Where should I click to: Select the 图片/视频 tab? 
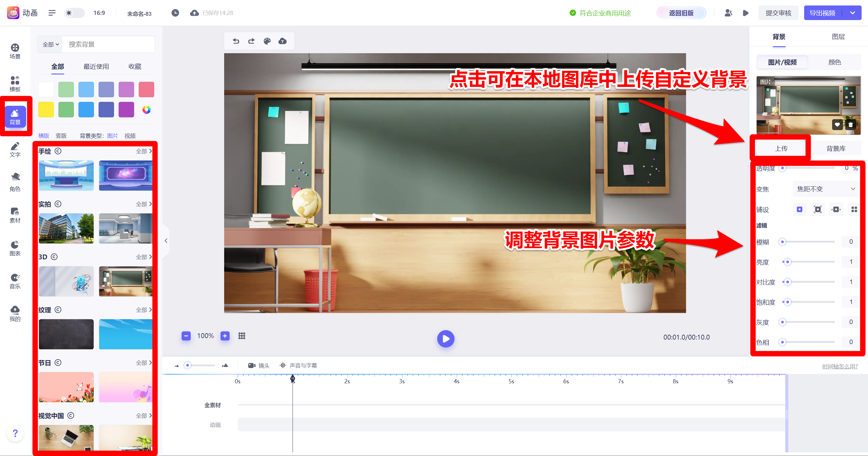tap(782, 62)
